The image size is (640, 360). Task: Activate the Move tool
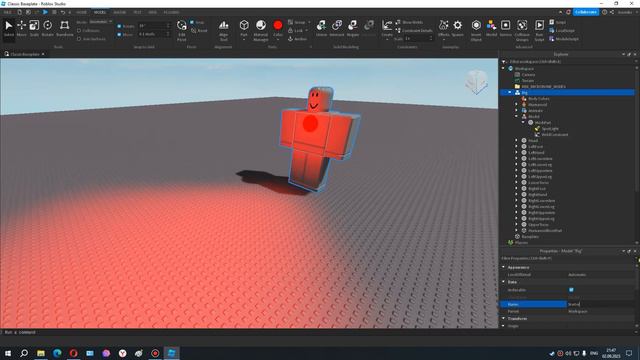point(22,29)
